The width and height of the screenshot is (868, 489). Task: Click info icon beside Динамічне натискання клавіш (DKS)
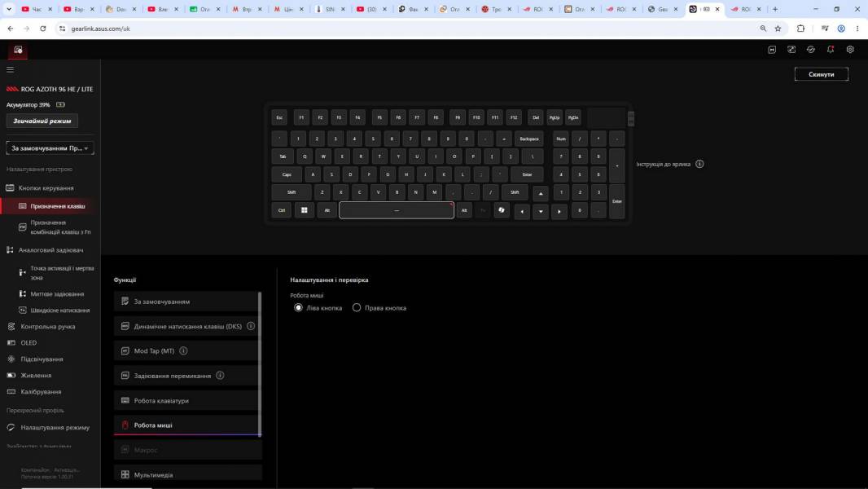pyautogui.click(x=251, y=326)
